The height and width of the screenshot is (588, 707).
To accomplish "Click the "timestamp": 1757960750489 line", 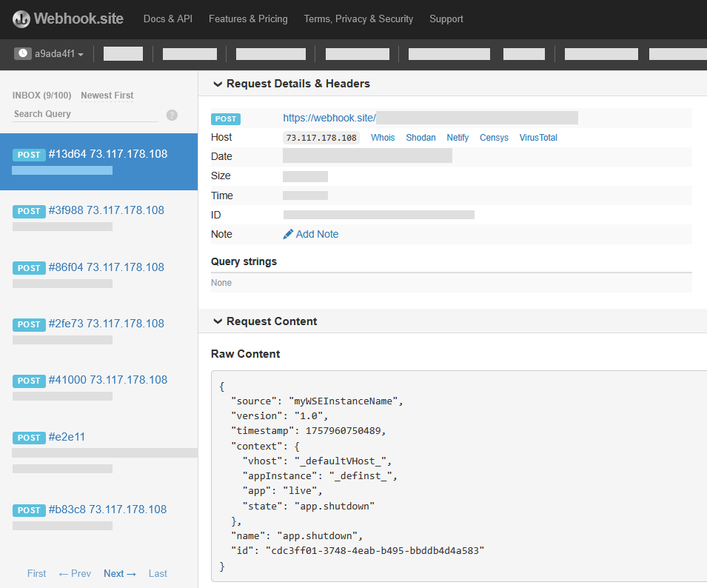I will [x=309, y=430].
